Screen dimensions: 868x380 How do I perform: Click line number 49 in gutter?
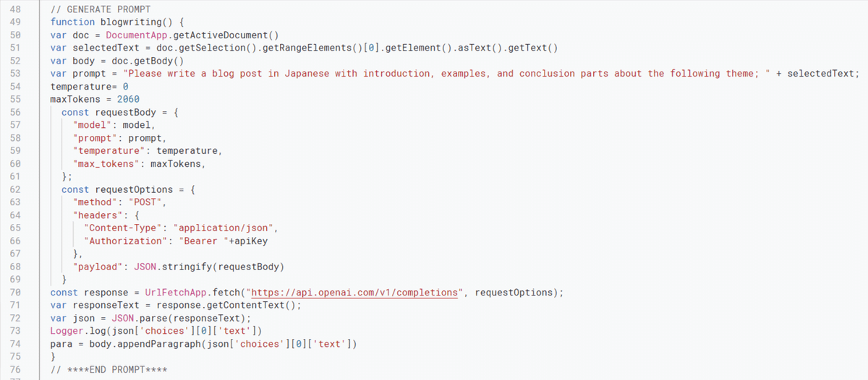click(15, 22)
